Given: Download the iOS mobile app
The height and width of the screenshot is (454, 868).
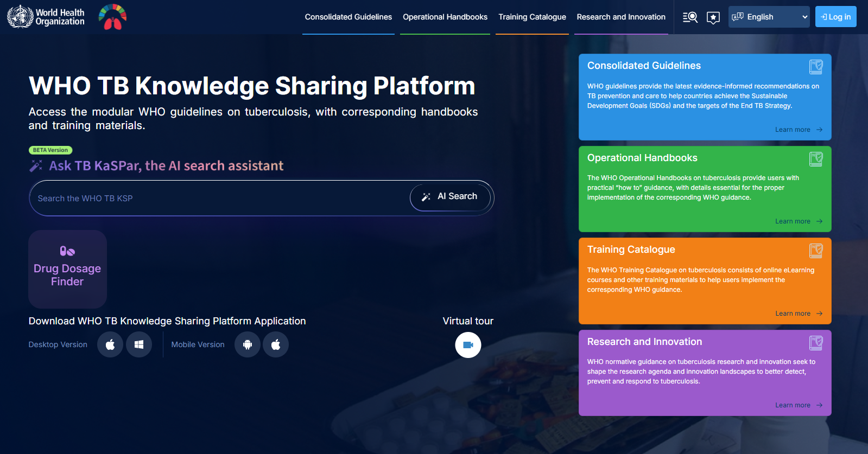Looking at the screenshot, I should (x=276, y=344).
